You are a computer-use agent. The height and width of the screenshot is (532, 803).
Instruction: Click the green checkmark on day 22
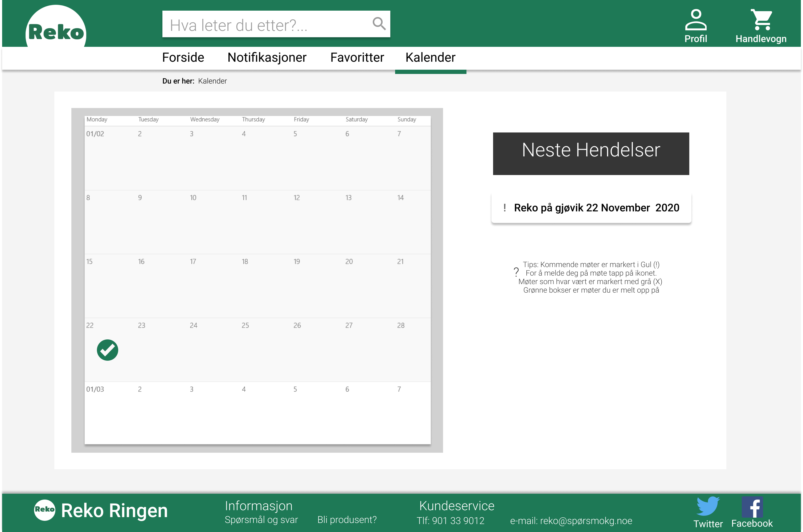click(x=107, y=350)
